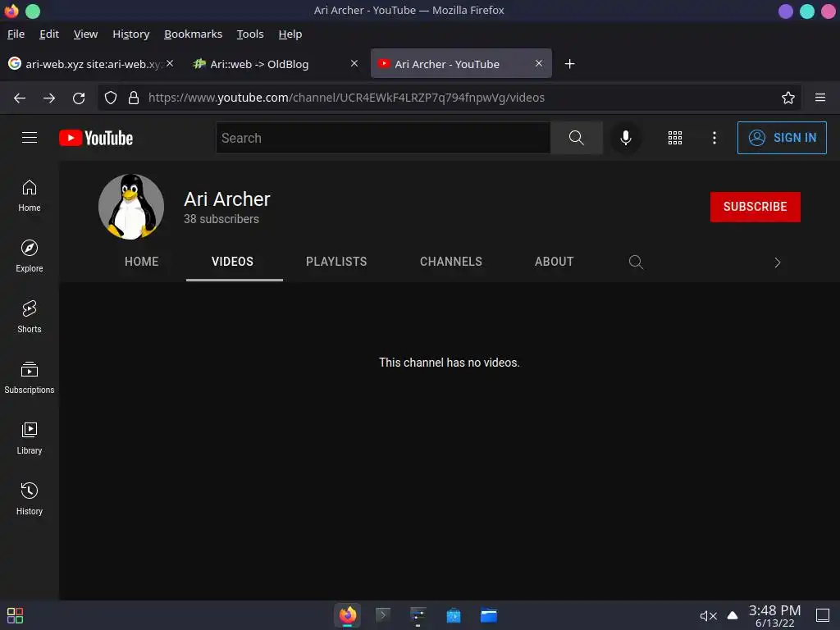Open the Help menu
Viewport: 840px width, 630px height.
coord(290,34)
